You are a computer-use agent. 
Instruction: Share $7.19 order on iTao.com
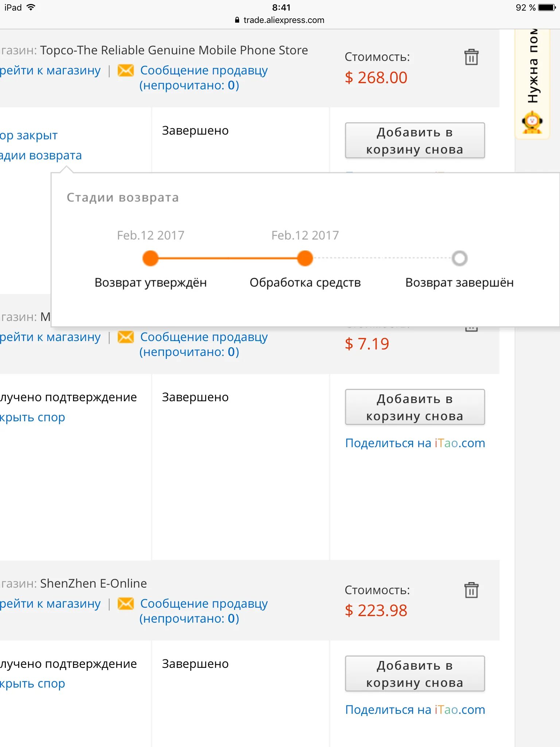point(415,443)
